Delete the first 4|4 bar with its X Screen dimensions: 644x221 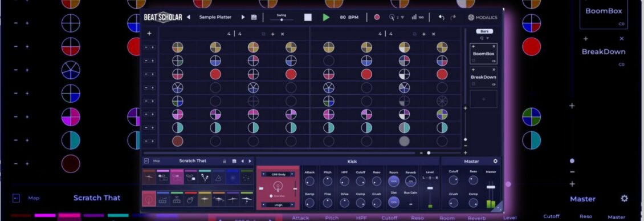click(283, 34)
